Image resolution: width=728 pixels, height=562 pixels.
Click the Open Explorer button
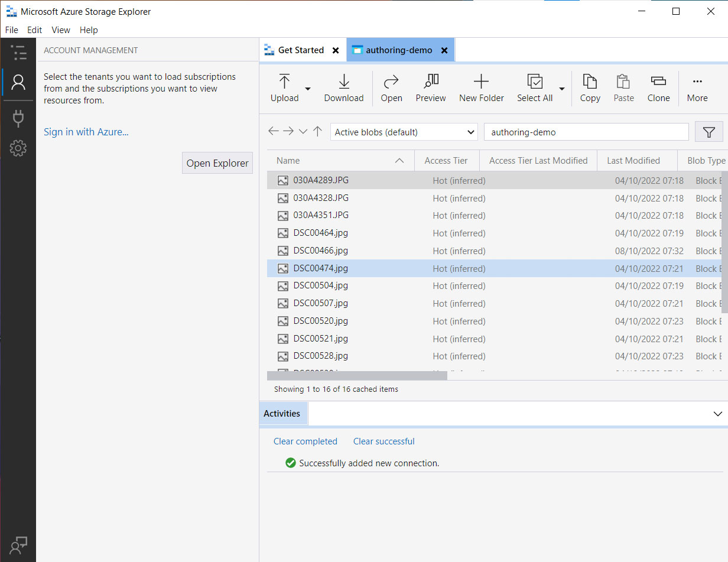(217, 163)
